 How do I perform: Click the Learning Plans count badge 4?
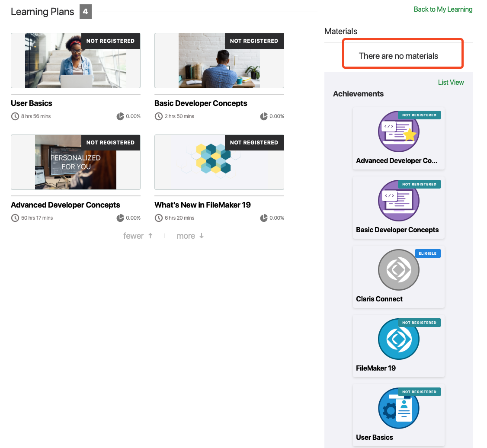(x=85, y=12)
